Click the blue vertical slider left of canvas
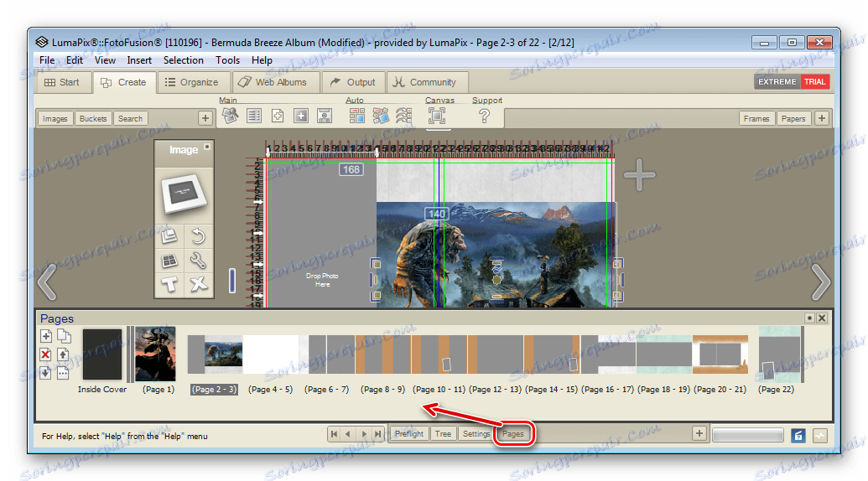This screenshot has width=868, height=481. point(232,281)
